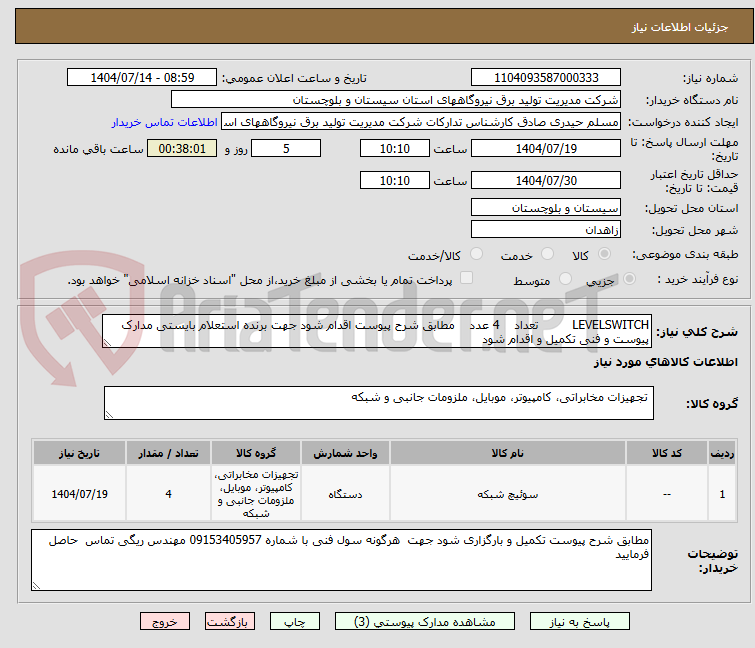The width and height of the screenshot is (755, 648).
Task: Click the announcement date field 1404/07/14 - 08:59
Action: point(142,78)
